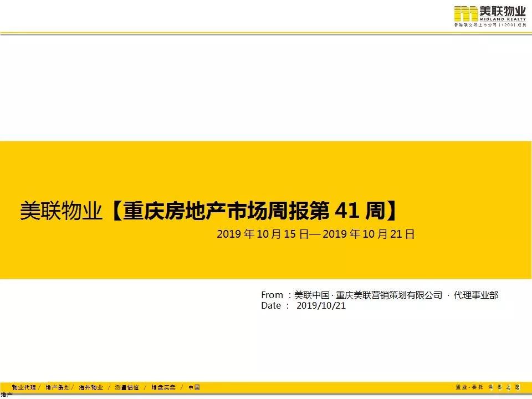Click the slogan at the footer's right end
This screenshot has width=532, height=399.
(488, 387)
